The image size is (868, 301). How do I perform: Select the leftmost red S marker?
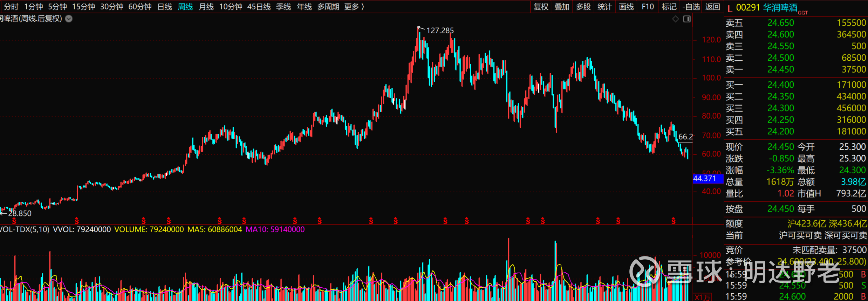[x=14, y=221]
